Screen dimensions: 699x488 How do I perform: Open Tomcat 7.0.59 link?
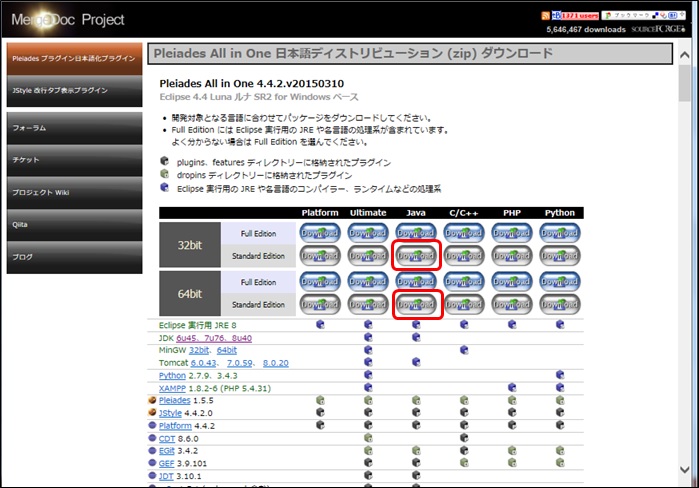coord(239,363)
